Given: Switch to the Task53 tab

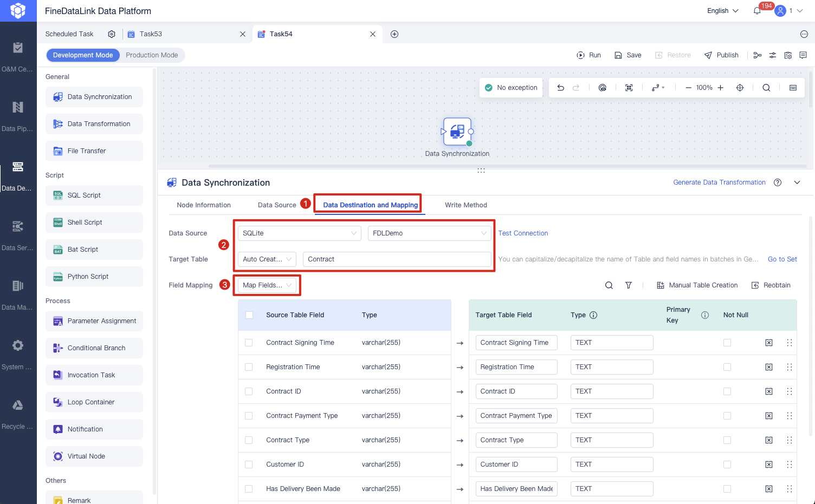Looking at the screenshot, I should 151,34.
